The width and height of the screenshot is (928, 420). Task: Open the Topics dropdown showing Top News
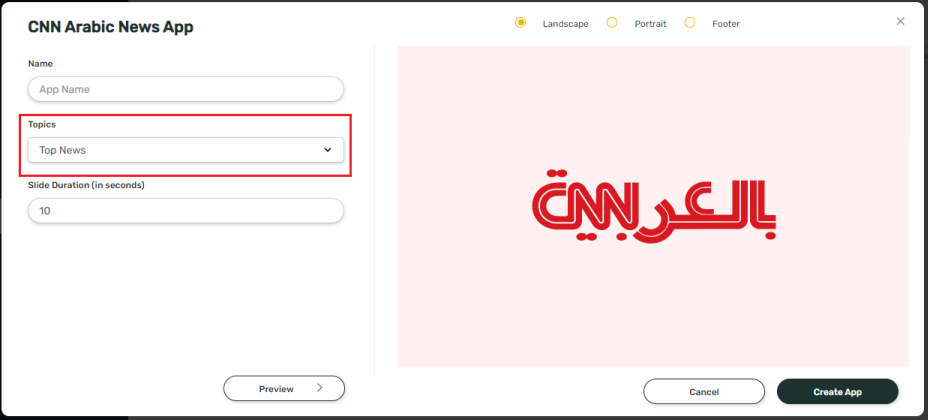click(x=186, y=150)
